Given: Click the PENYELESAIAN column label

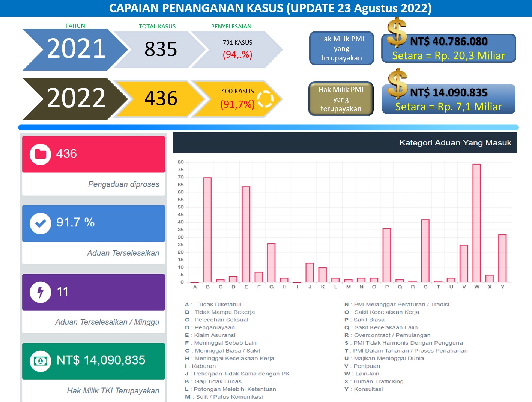Looking at the screenshot, I should [x=231, y=27].
